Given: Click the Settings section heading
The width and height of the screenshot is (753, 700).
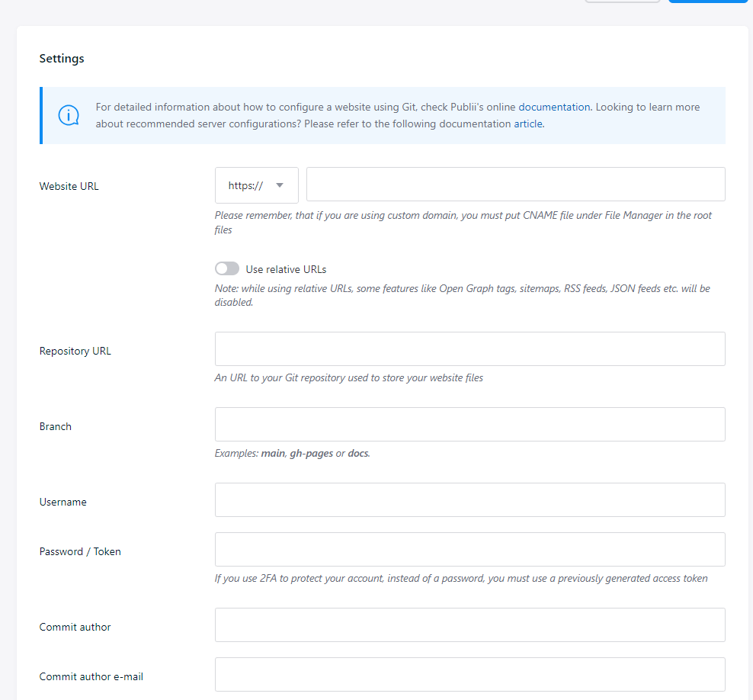Looking at the screenshot, I should tap(62, 59).
